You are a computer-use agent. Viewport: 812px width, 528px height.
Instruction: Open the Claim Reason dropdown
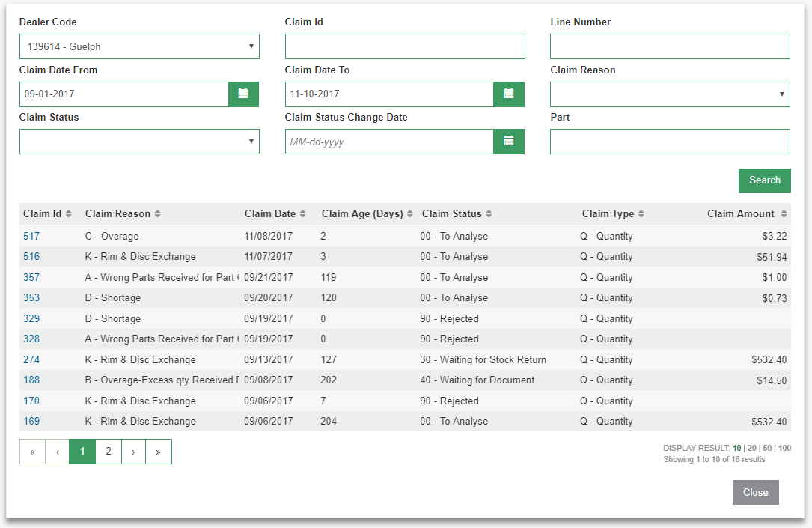670,94
